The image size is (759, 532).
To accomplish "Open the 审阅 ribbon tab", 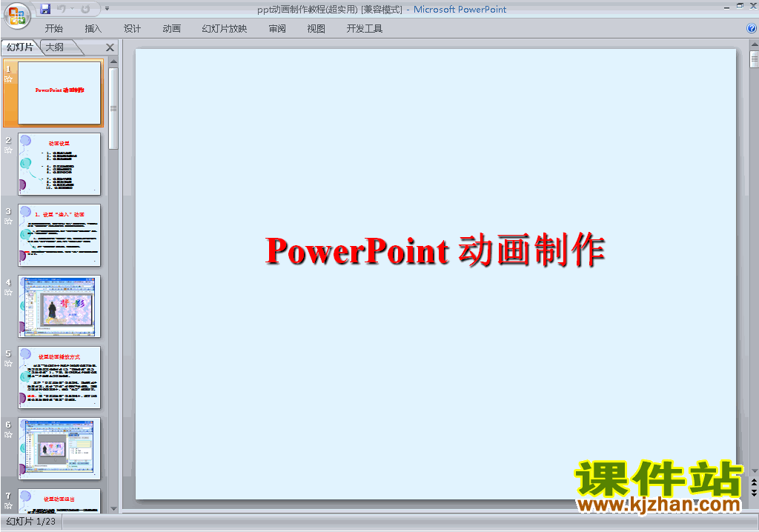I will (277, 29).
